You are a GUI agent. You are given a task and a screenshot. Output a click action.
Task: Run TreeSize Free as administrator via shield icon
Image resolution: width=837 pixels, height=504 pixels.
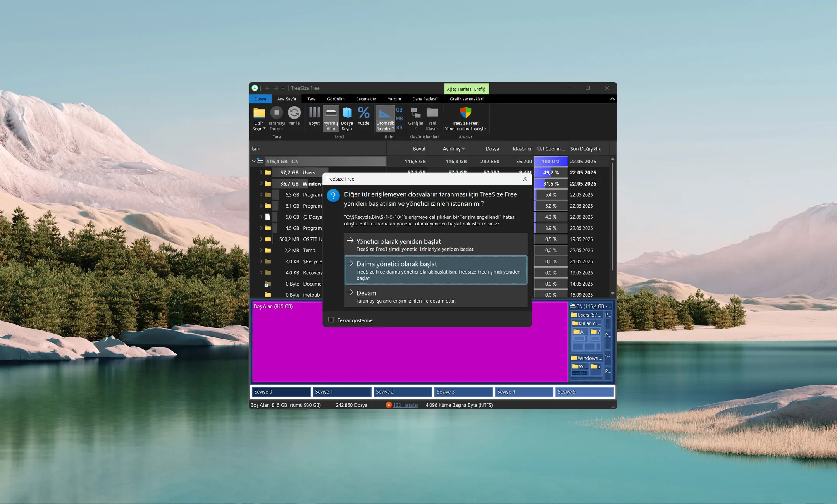pos(465,119)
